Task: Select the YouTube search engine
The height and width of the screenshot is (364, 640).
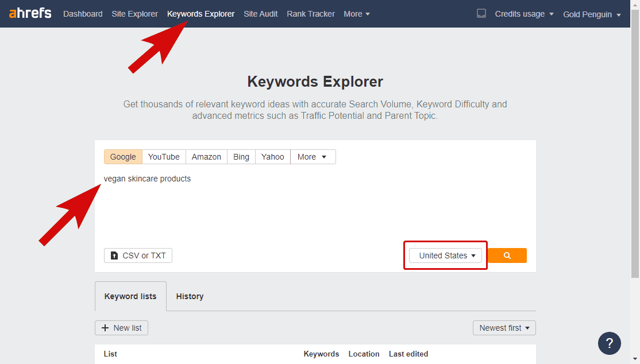Action: pos(164,157)
